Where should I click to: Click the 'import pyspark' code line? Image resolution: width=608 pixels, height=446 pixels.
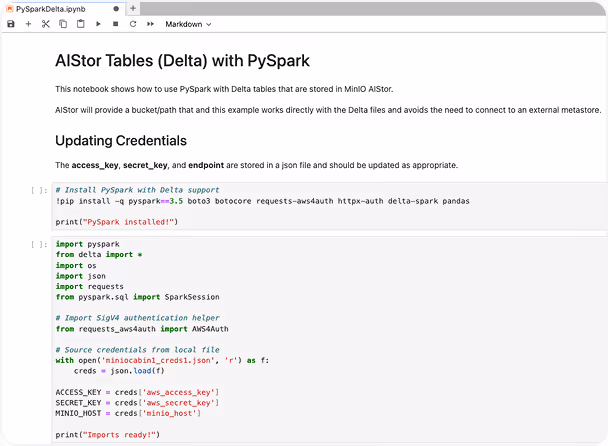tap(88, 244)
